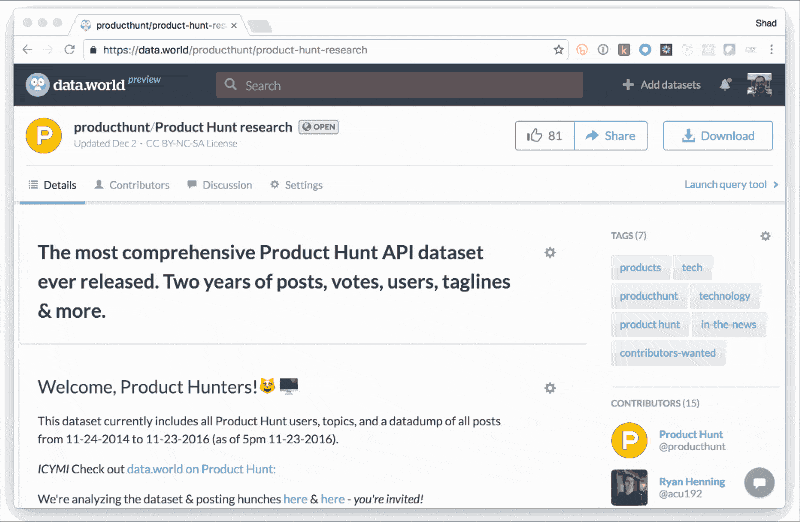Open the Discussion tab
The height and width of the screenshot is (522, 800).
coord(219,185)
